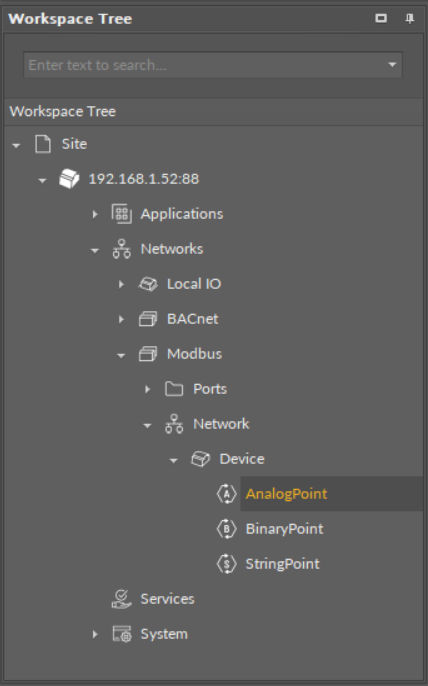Click the Services hand icon
Screen dimensions: 428x686
(x=121, y=599)
